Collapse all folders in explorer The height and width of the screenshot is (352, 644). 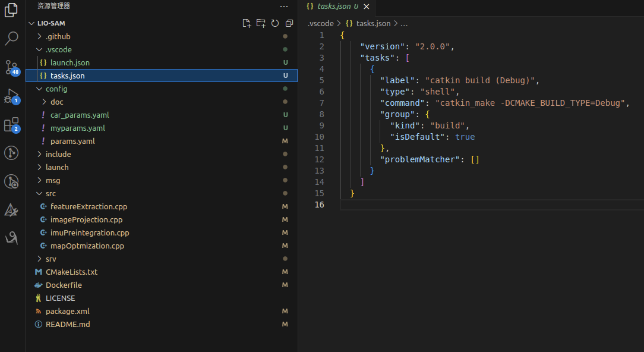[x=289, y=23]
